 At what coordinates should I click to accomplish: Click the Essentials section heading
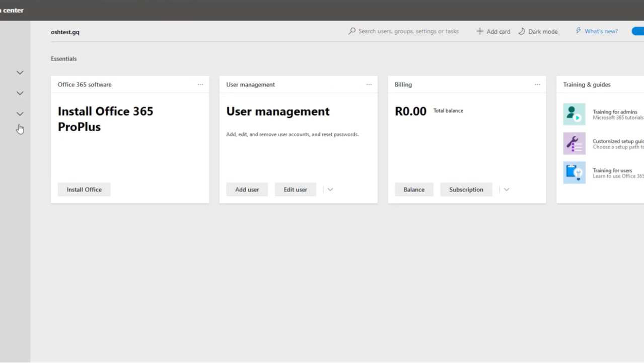click(64, 58)
